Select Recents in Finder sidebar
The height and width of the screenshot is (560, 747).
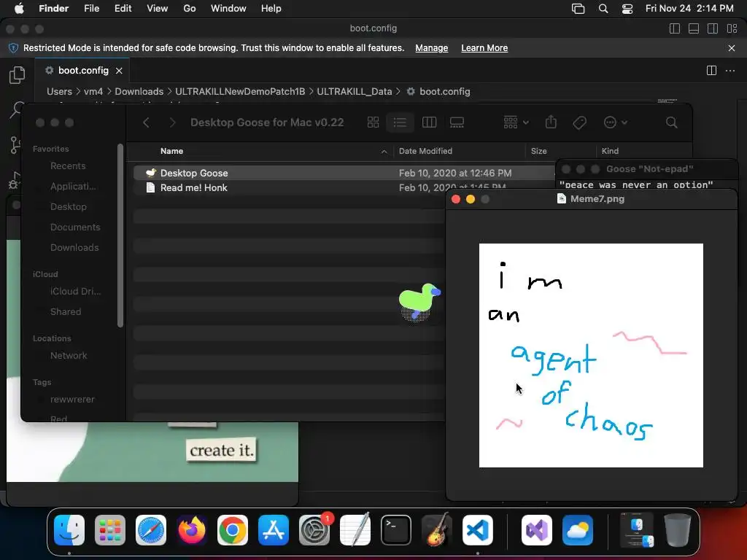click(x=68, y=166)
